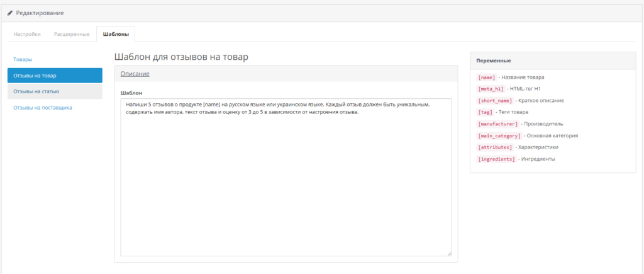
Task: Expand the Описание section header
Action: pos(135,74)
